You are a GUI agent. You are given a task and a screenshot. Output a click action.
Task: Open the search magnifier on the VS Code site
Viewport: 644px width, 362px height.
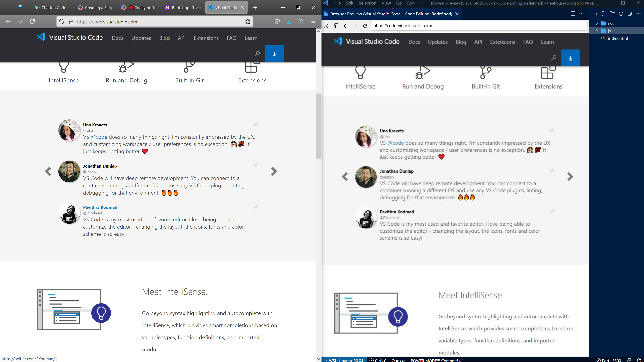click(x=257, y=53)
